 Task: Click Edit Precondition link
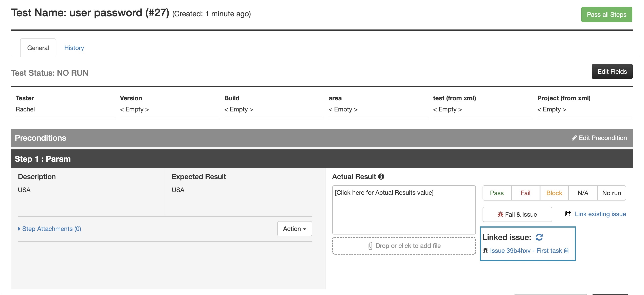point(599,138)
